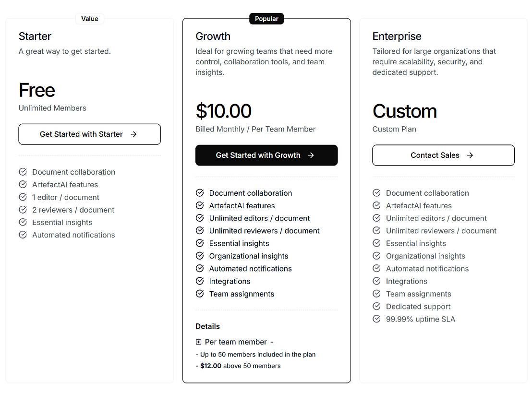The height and width of the screenshot is (393, 532).
Task: Click arrow icon in Growth button
Action: click(x=311, y=155)
